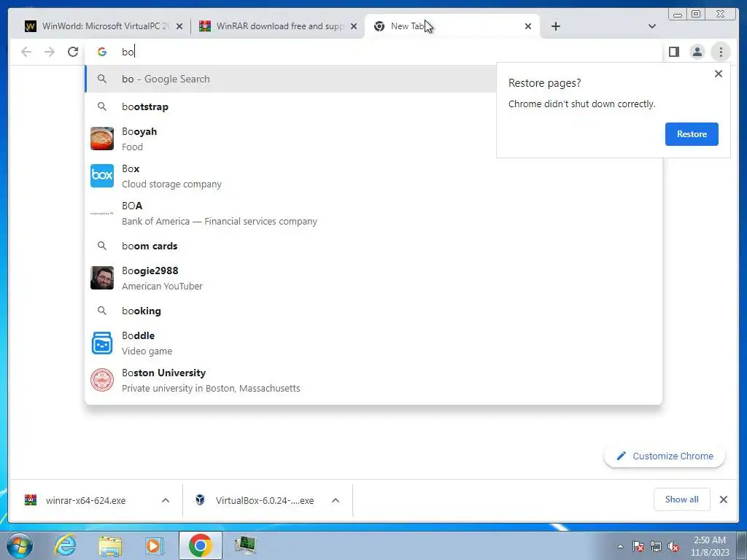This screenshot has width=747, height=560.
Task: Open a new tab with plus button
Action: 555,26
